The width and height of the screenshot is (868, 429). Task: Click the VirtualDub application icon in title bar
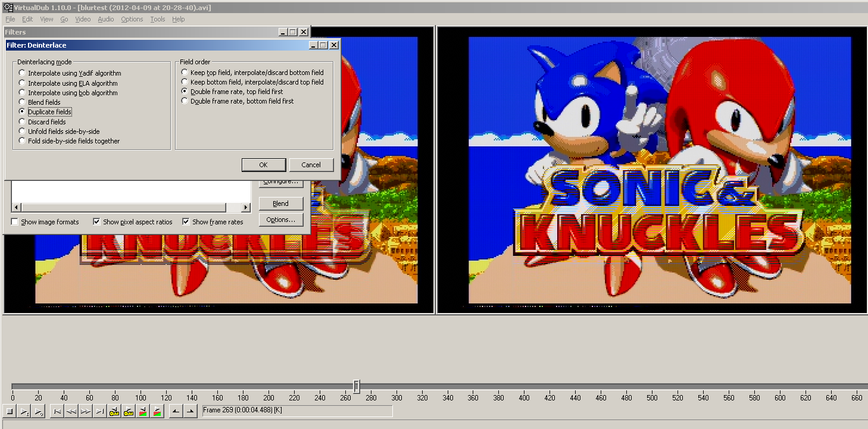tap(8, 7)
